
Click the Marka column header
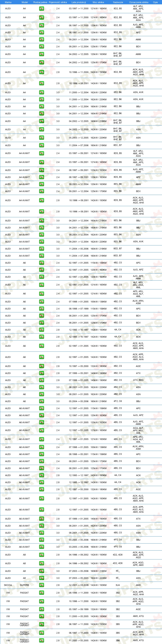coord(8,2)
